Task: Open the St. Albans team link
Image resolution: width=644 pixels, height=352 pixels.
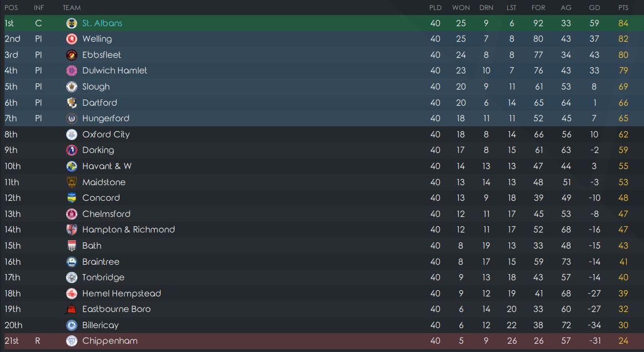Action: pos(102,23)
